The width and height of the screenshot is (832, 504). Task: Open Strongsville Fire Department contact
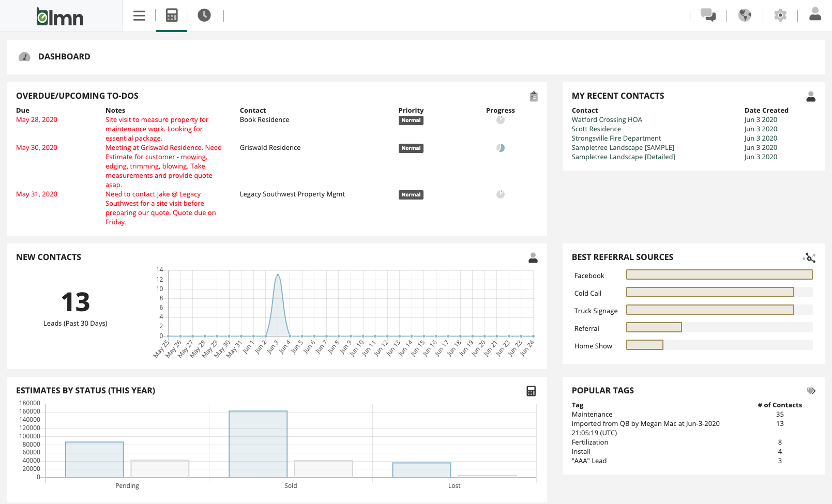[616, 139]
